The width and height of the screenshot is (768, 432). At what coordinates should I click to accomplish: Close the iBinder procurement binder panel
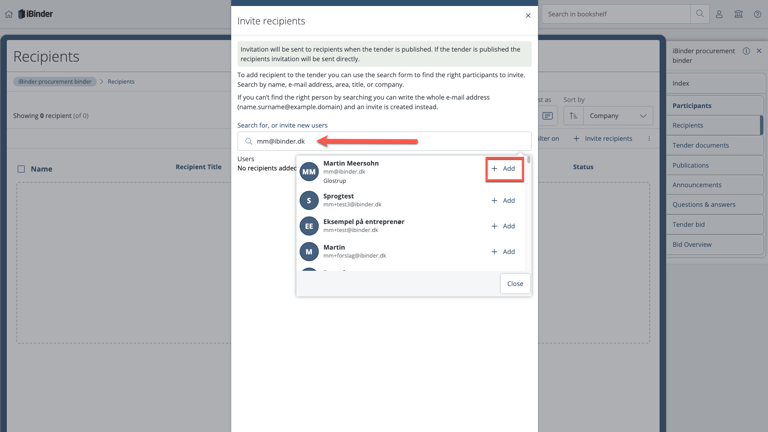click(759, 51)
